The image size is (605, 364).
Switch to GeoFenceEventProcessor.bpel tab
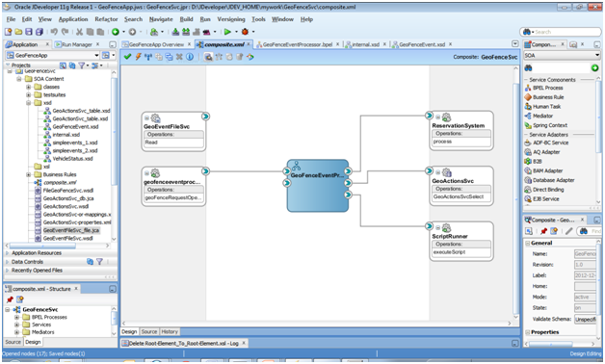pyautogui.click(x=298, y=44)
